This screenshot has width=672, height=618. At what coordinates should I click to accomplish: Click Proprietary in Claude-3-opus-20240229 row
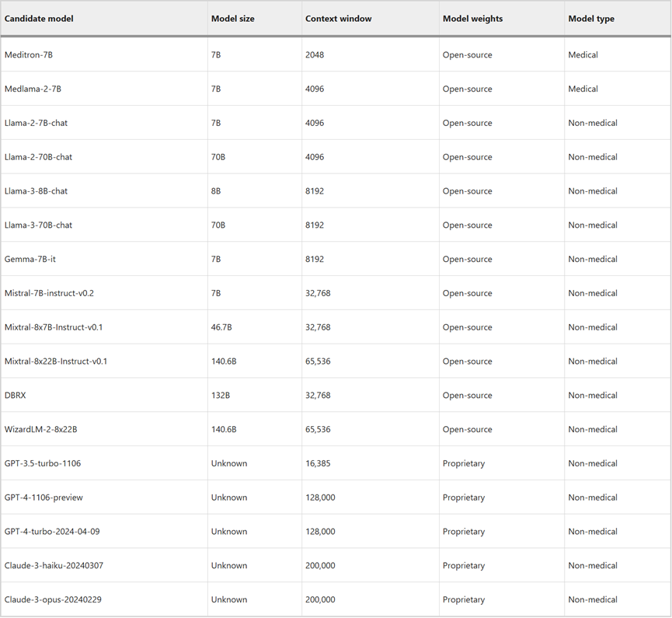464,599
